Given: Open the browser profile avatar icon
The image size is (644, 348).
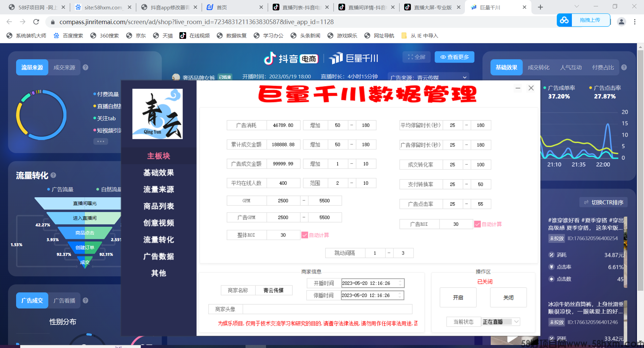Looking at the screenshot, I should (x=622, y=22).
